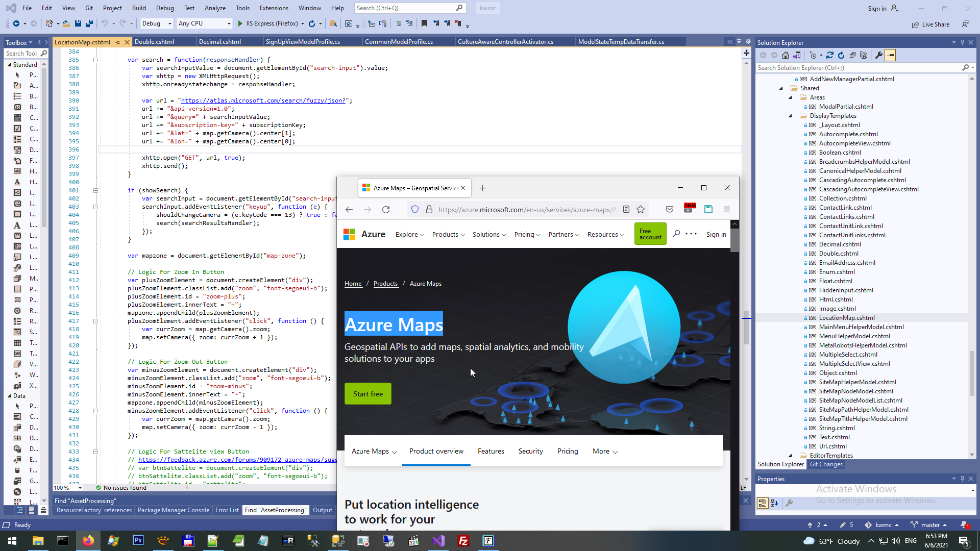Viewport: 980px width, 551px height.
Task: Click Solution Explorer Home icon
Action: pos(786,55)
